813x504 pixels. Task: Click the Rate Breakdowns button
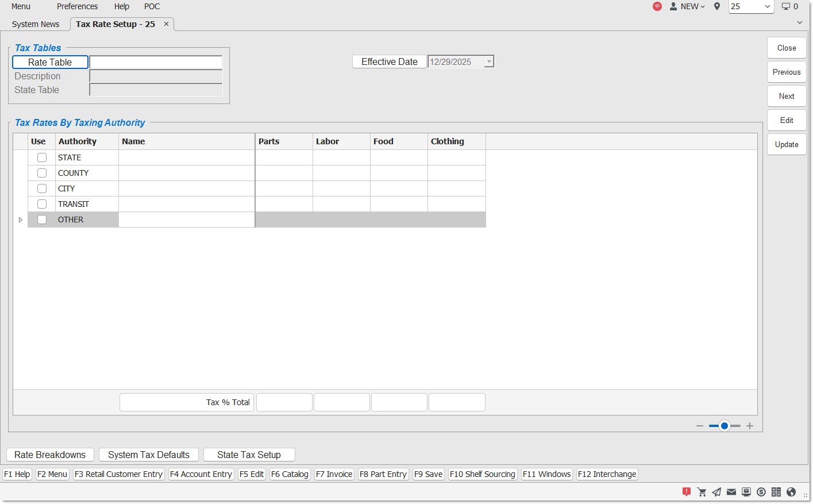50,455
